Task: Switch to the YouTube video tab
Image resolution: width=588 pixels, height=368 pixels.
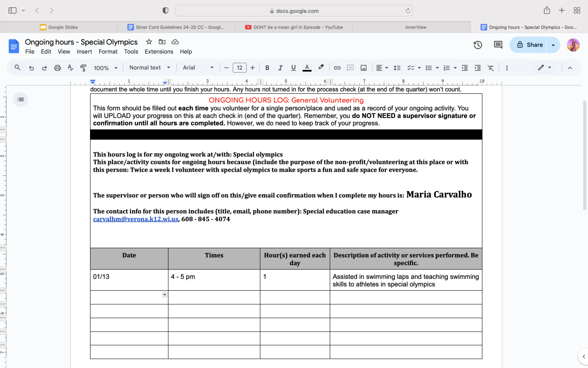Action: 294,27
